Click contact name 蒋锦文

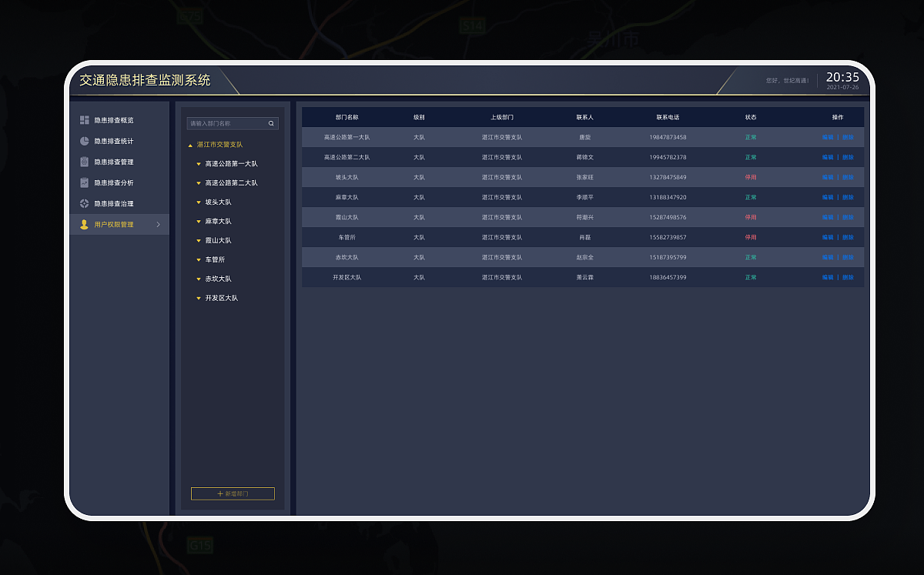pos(585,157)
